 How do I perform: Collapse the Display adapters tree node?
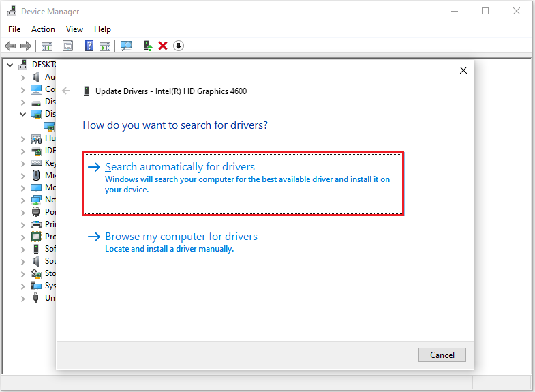pos(22,114)
